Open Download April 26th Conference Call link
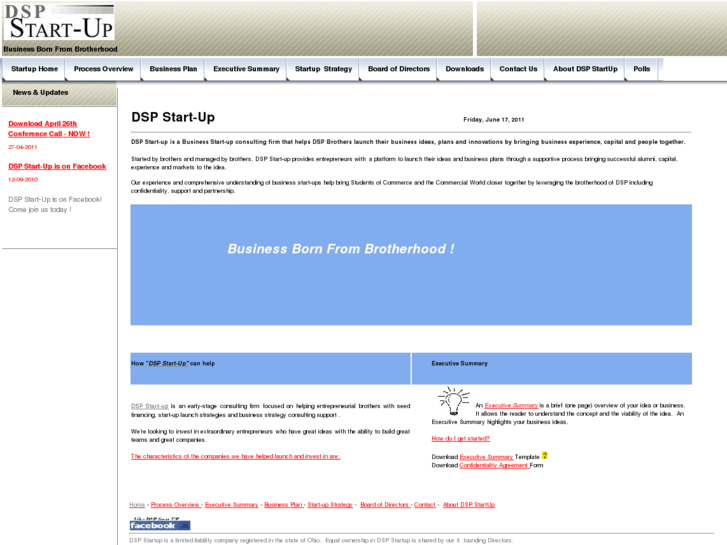 pos(49,128)
